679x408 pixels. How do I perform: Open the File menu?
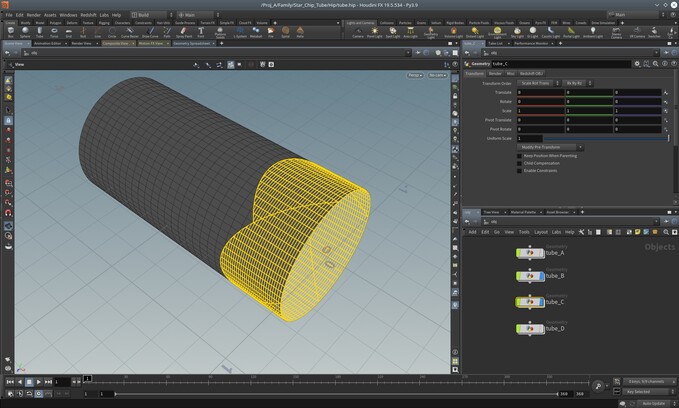pyautogui.click(x=9, y=15)
